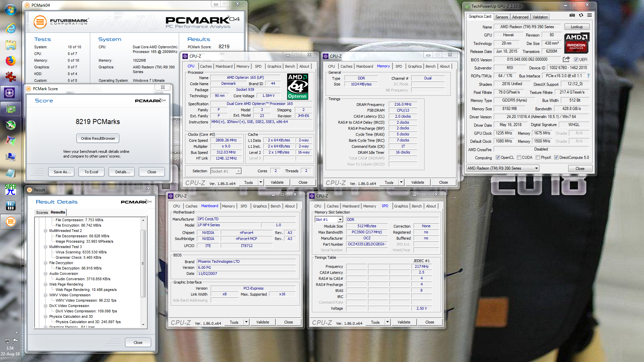Viewport: 644px width, 362px height.
Task: Click the Online ResultBrowser button
Action: (98, 138)
